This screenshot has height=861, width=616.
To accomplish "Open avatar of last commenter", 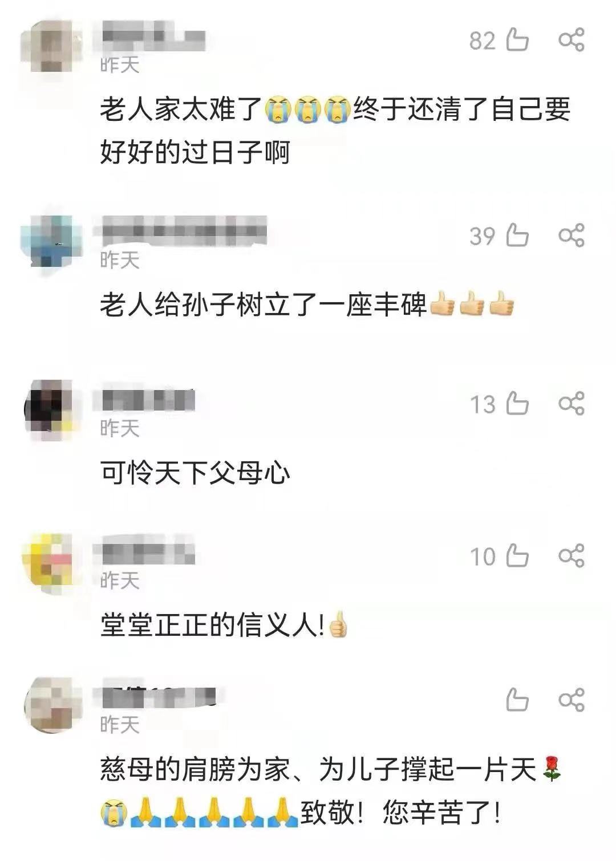I will [51, 706].
